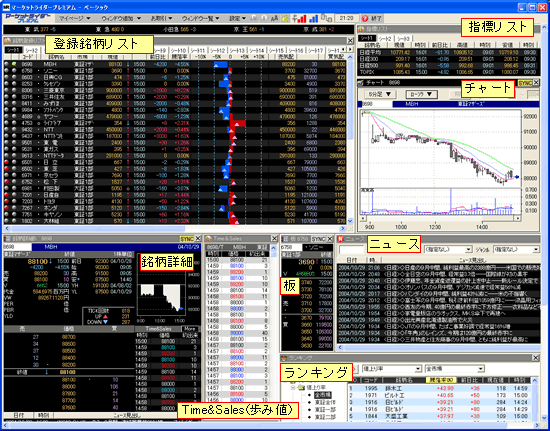
Task: Select the 日経平均 row in 指標リスト
Action: click(x=448, y=52)
